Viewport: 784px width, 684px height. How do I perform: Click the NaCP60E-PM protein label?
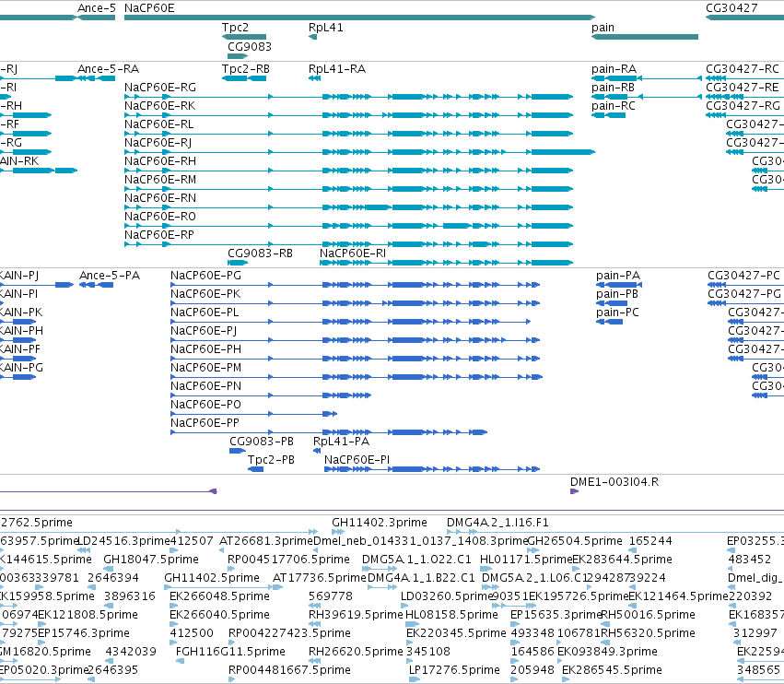(x=206, y=368)
